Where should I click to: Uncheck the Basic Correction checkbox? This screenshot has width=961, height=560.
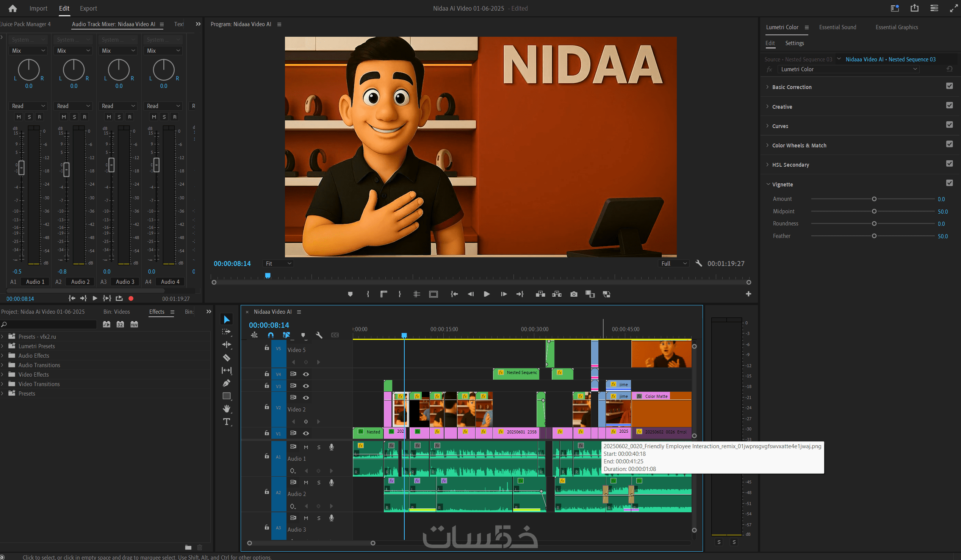coord(949,86)
